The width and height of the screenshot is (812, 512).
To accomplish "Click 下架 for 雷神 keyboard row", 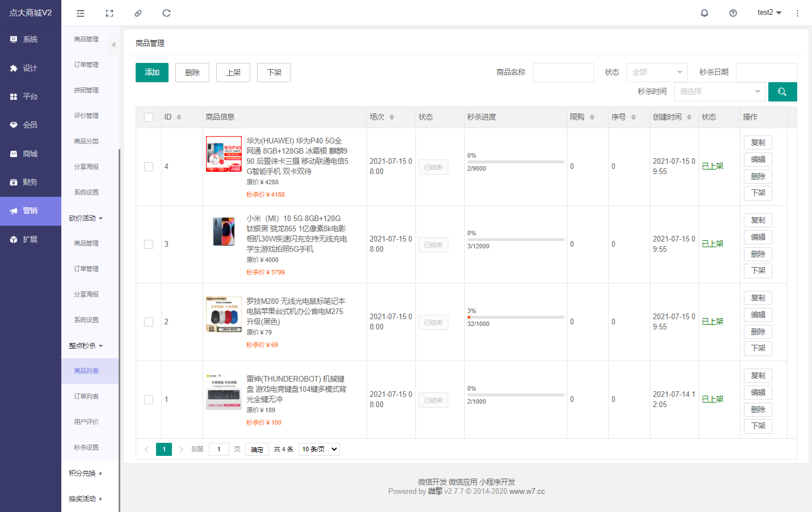I will [x=758, y=426].
